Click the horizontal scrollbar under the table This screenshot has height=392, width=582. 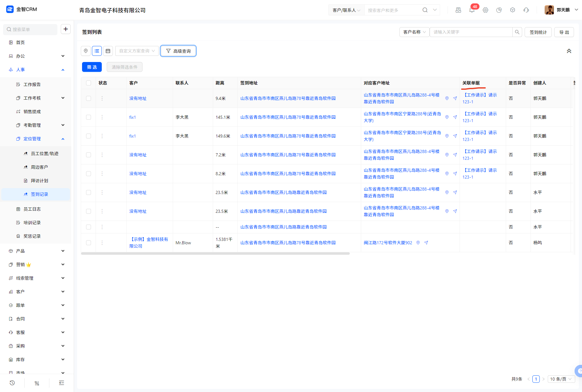tap(215, 254)
